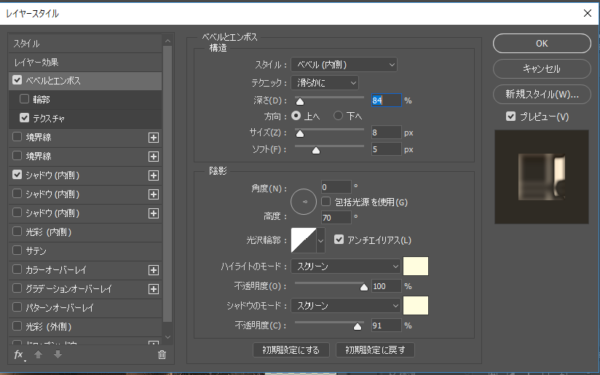Click the キャンセル button

point(542,69)
